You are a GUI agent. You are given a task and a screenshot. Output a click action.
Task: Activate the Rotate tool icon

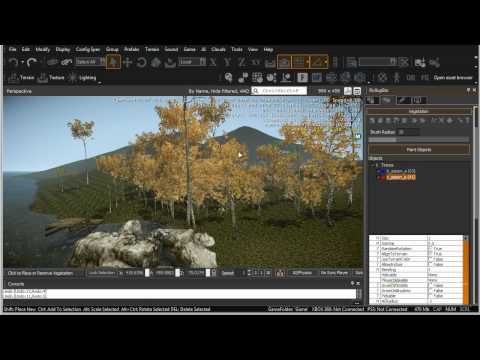(141, 62)
